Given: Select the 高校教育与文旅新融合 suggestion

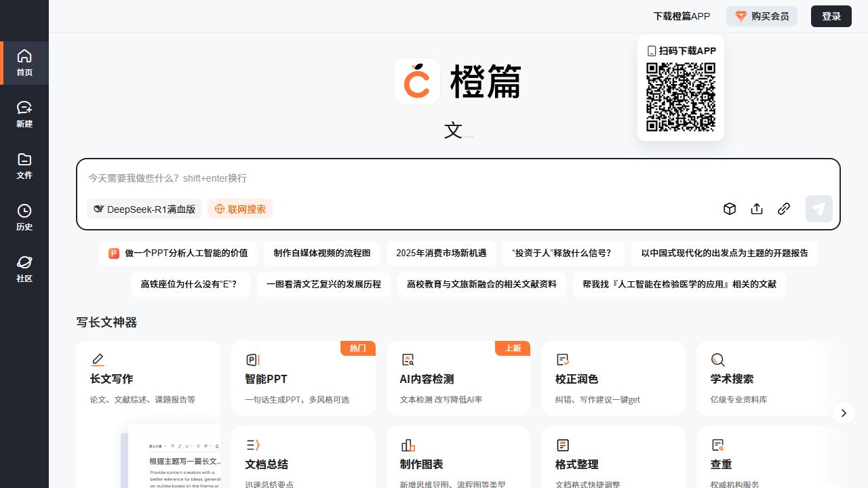Looking at the screenshot, I should 481,284.
